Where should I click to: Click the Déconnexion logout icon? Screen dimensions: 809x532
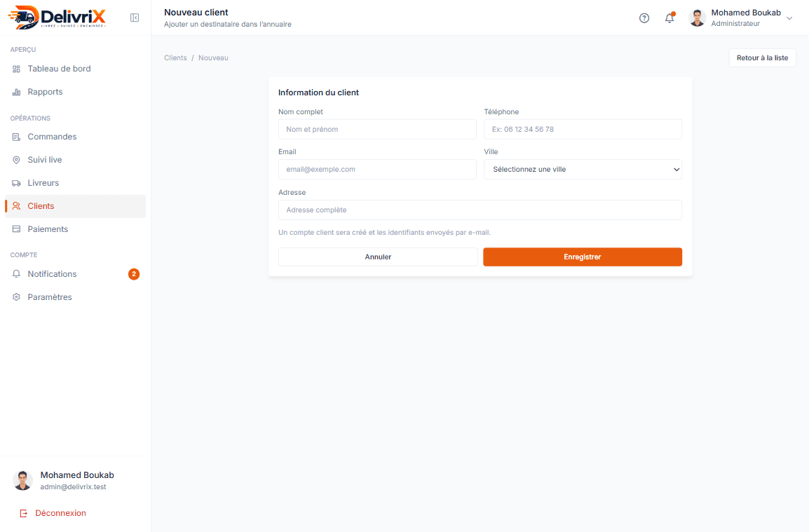pyautogui.click(x=24, y=513)
